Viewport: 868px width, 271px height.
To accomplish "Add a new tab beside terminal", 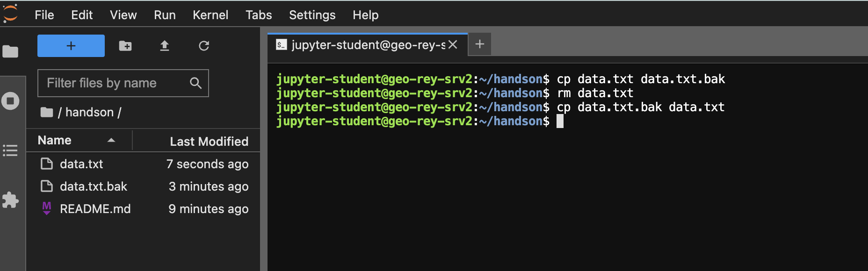I will [479, 44].
